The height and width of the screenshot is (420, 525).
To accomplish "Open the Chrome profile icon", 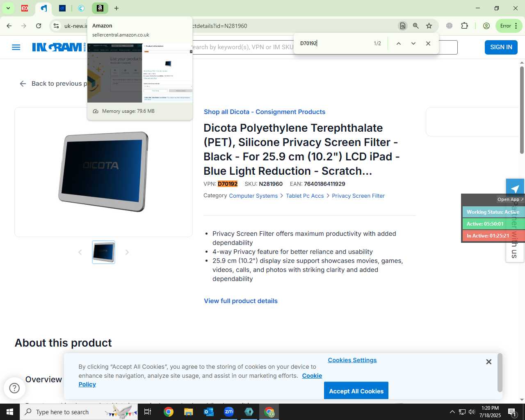I will (486, 26).
